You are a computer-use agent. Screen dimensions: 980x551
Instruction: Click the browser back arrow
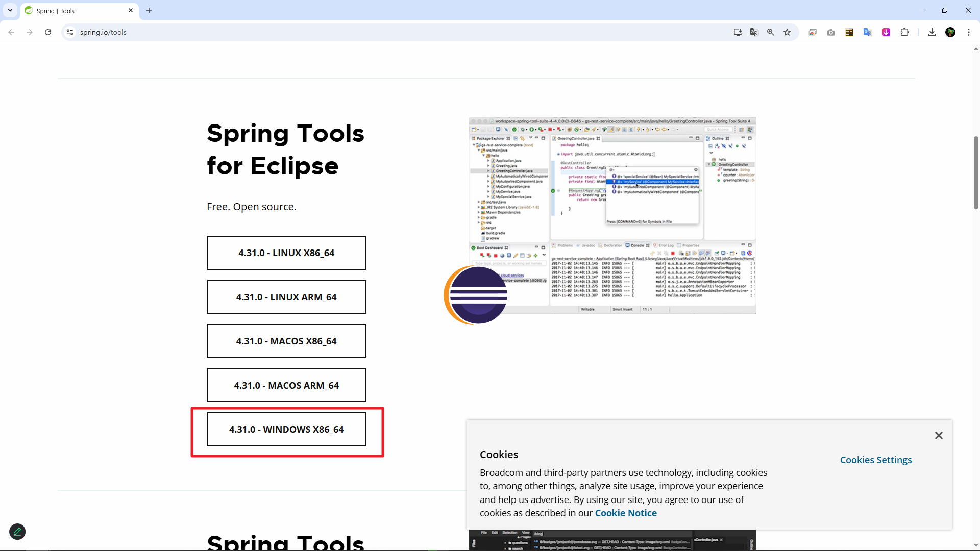click(x=11, y=32)
